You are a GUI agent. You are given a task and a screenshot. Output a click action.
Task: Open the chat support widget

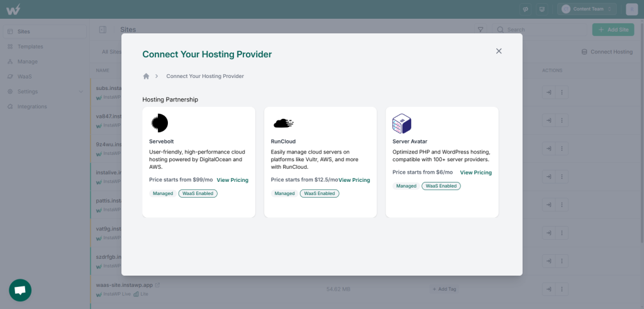(20, 291)
